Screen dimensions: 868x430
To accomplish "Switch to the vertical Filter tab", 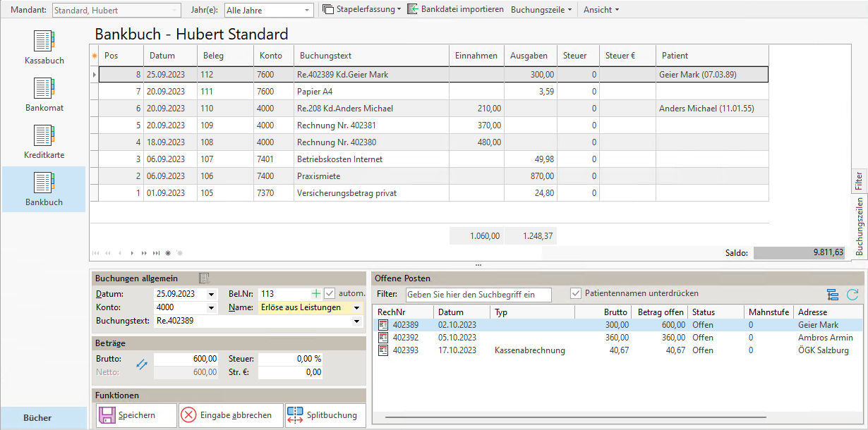I will [x=859, y=180].
